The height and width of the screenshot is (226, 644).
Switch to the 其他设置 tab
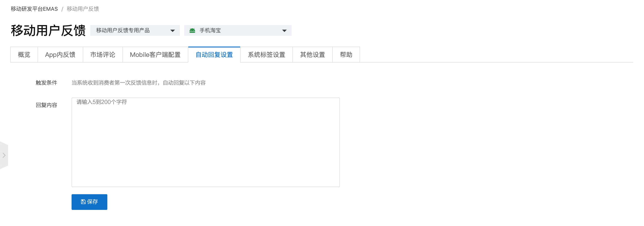point(313,55)
